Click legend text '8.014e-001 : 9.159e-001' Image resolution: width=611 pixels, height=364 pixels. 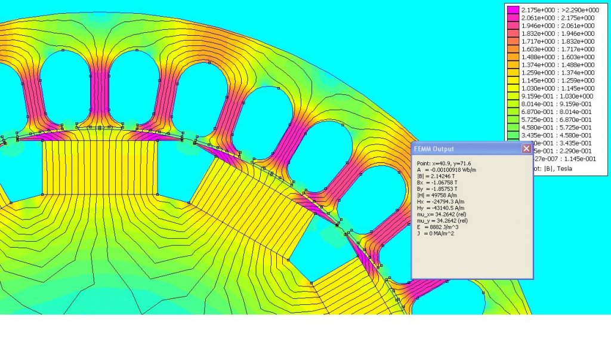point(557,104)
